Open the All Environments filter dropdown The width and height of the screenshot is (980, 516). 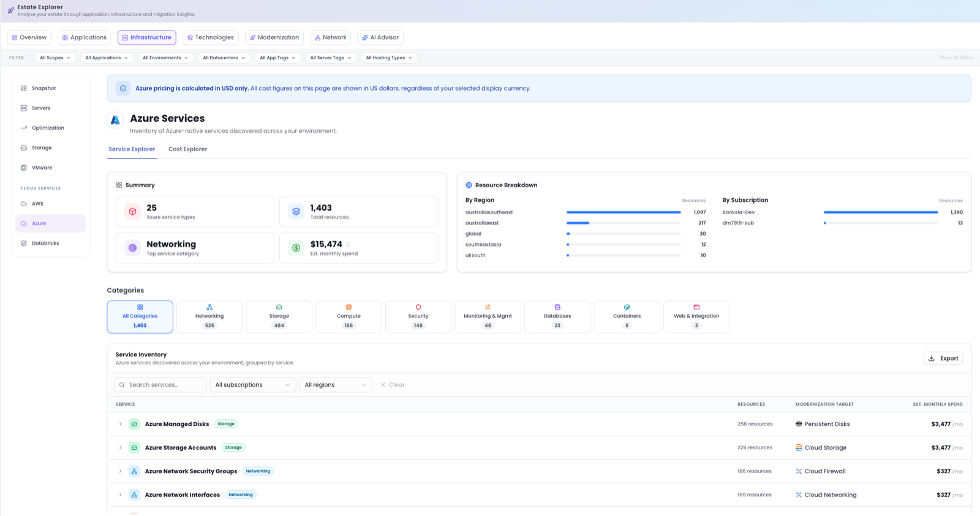pos(165,58)
